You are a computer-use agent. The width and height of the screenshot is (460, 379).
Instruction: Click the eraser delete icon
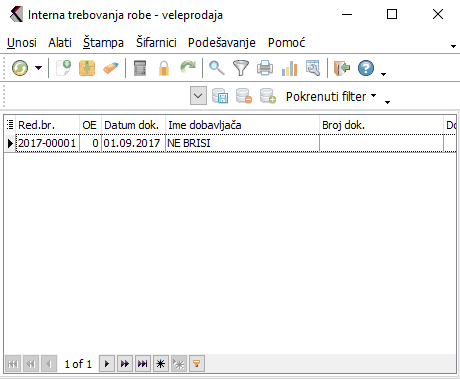pos(111,68)
